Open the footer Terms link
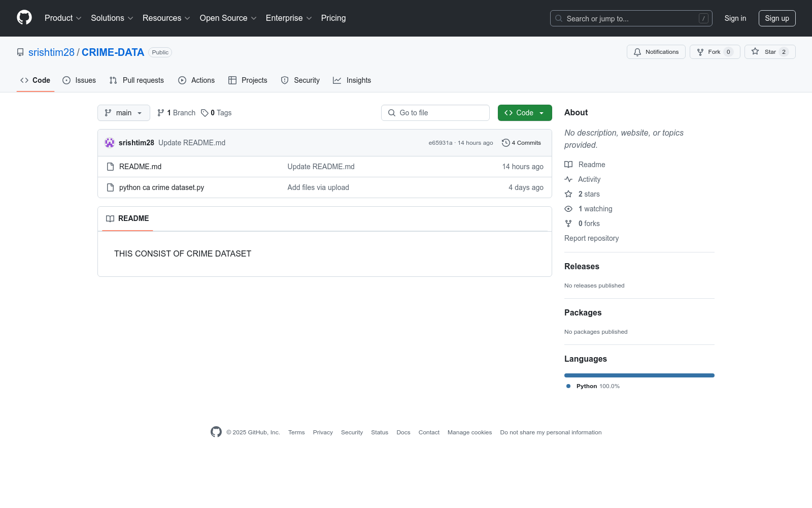The height and width of the screenshot is (508, 812). (x=296, y=432)
